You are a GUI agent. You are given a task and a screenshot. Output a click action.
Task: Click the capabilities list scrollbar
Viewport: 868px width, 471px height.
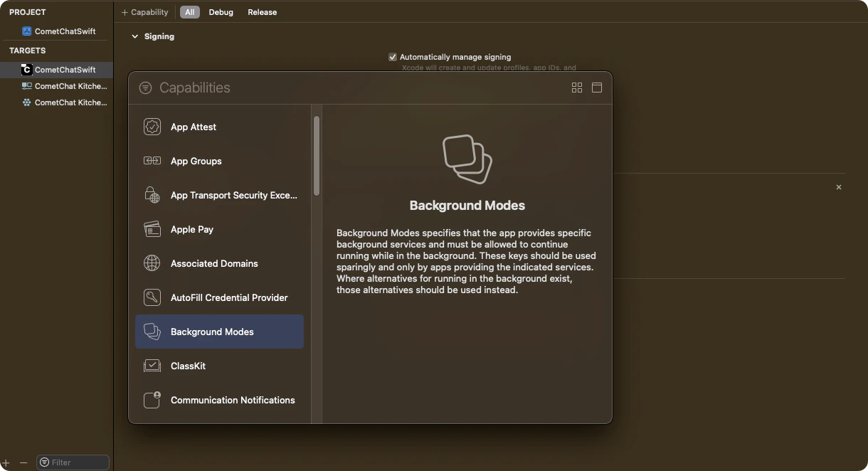pyautogui.click(x=317, y=156)
